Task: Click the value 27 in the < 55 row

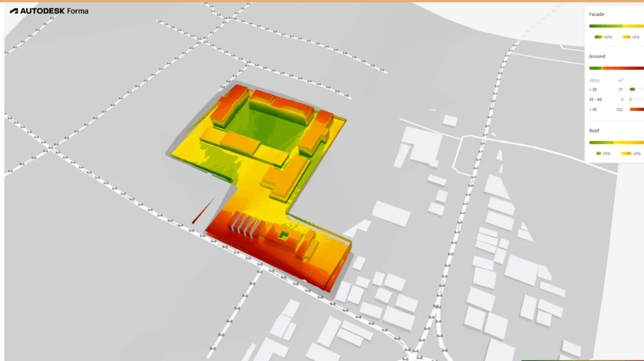Action: [x=621, y=89]
